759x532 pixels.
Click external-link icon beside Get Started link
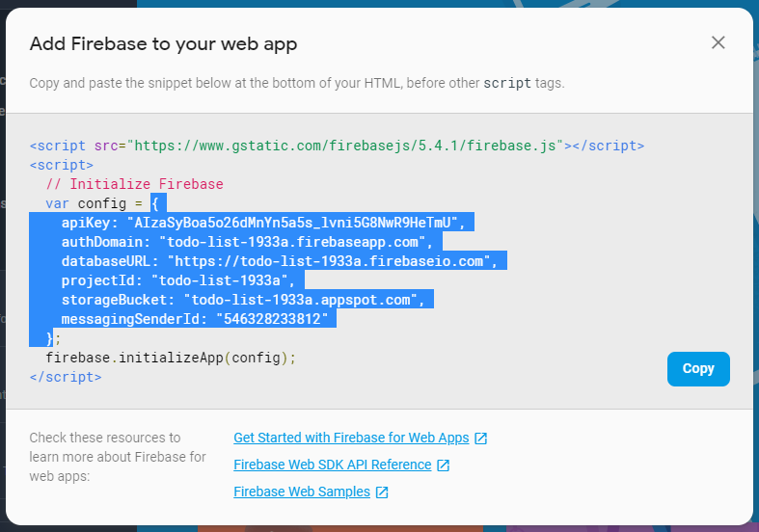(x=480, y=439)
